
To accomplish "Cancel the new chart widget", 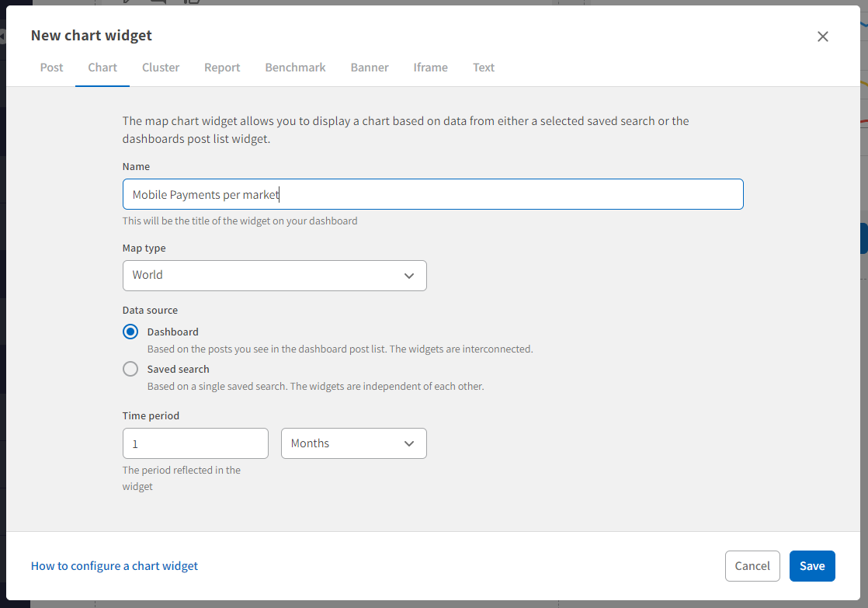I will 752,566.
